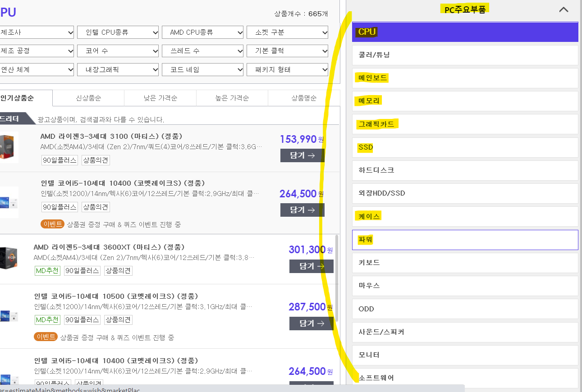Select the 파워 category
582x392 pixels.
point(465,240)
